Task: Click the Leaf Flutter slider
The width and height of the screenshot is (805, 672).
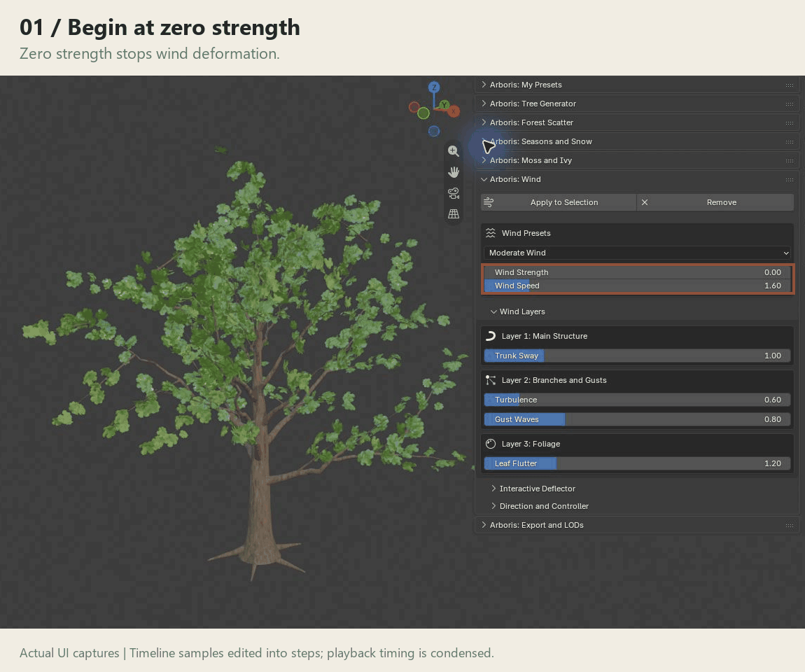Action: point(637,463)
